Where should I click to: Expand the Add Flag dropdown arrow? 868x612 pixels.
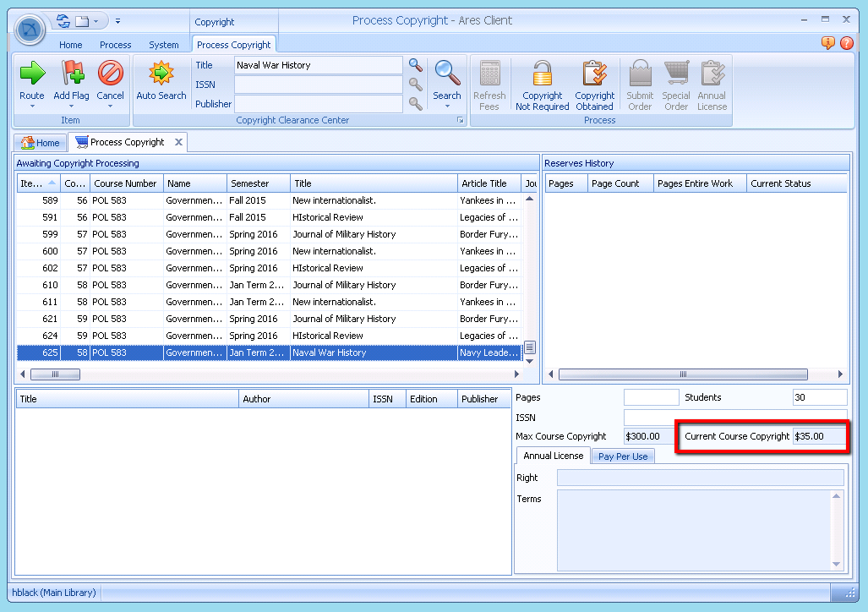(71, 107)
